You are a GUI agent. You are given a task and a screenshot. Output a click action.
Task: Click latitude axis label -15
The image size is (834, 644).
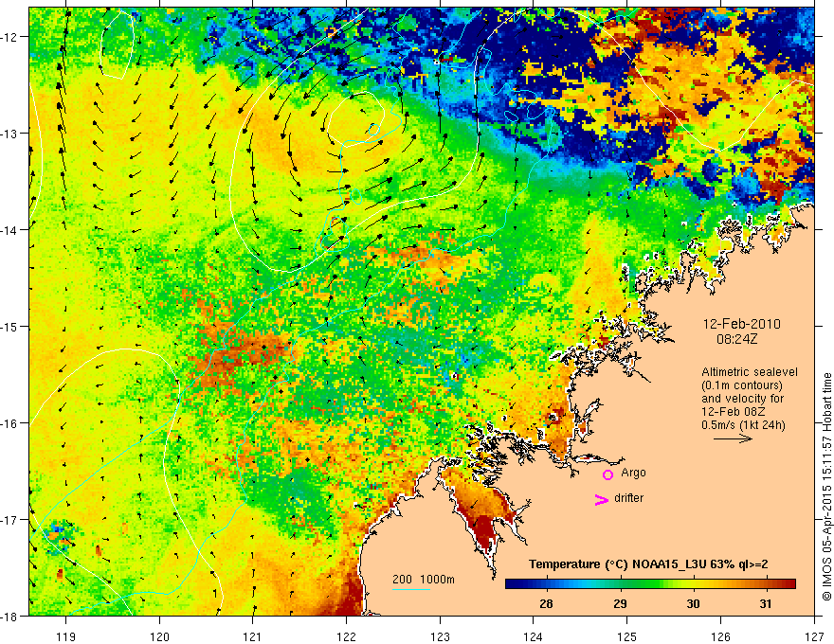tap(9, 327)
